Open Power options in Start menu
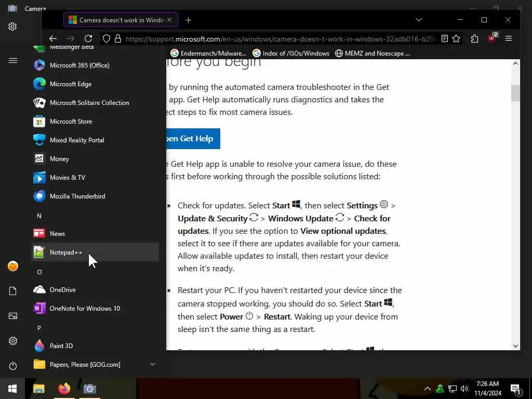The height and width of the screenshot is (399, 532). tap(13, 366)
